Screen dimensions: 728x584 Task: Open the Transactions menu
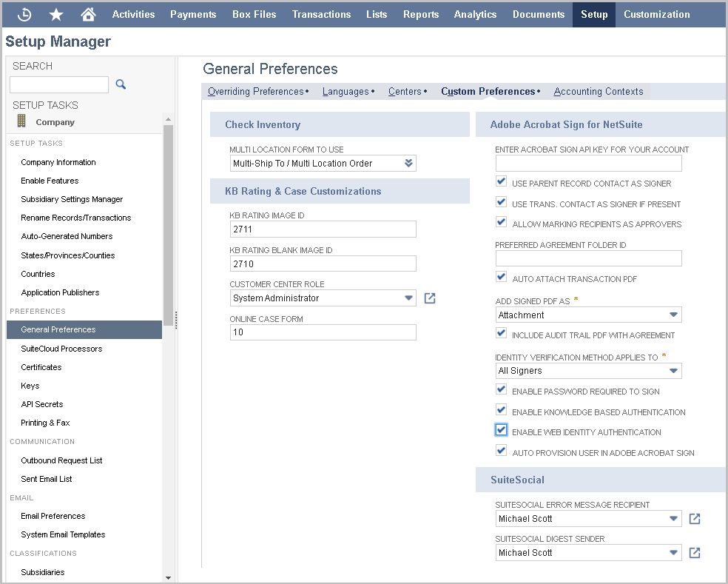coord(321,14)
